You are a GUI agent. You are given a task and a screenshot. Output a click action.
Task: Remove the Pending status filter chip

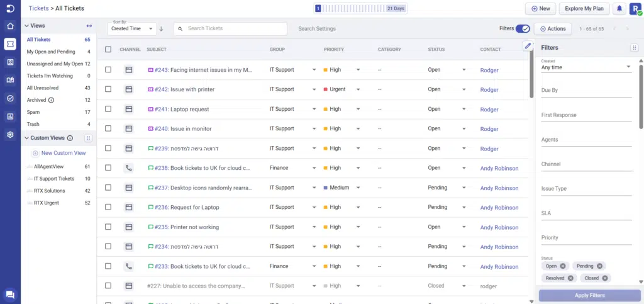[x=599, y=266]
